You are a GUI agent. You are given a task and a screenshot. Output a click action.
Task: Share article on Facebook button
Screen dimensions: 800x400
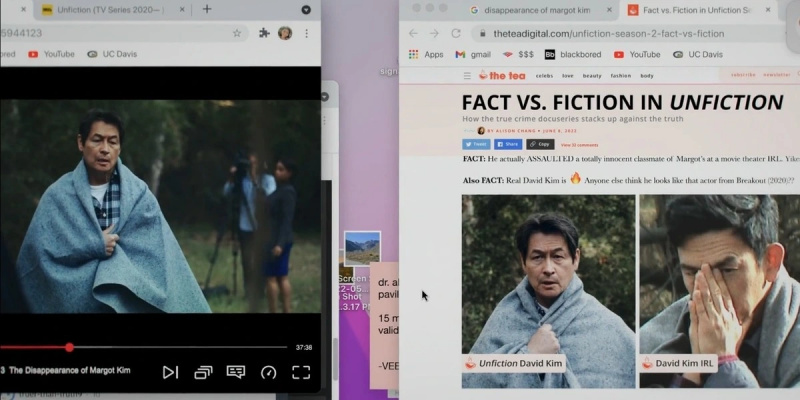click(x=508, y=144)
